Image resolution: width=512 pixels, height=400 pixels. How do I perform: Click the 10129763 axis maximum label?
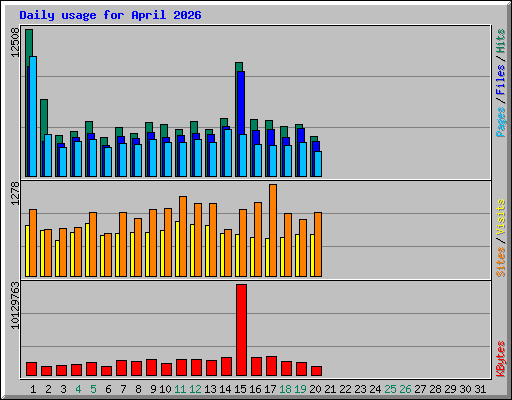(15, 306)
